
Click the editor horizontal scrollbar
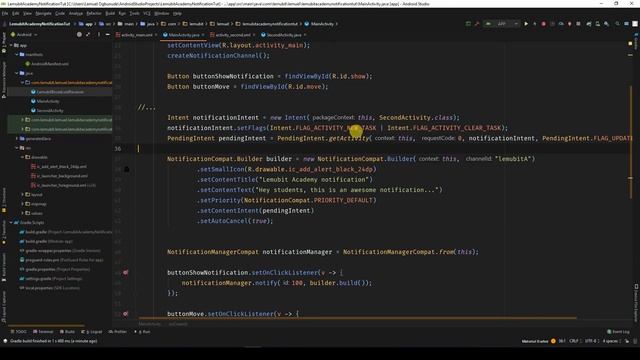358,318
